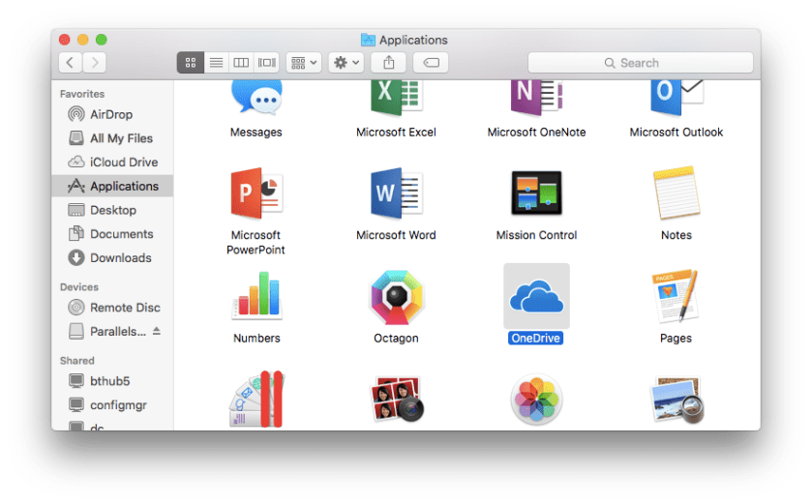
Task: Eject the Parallels volume
Action: point(157,331)
